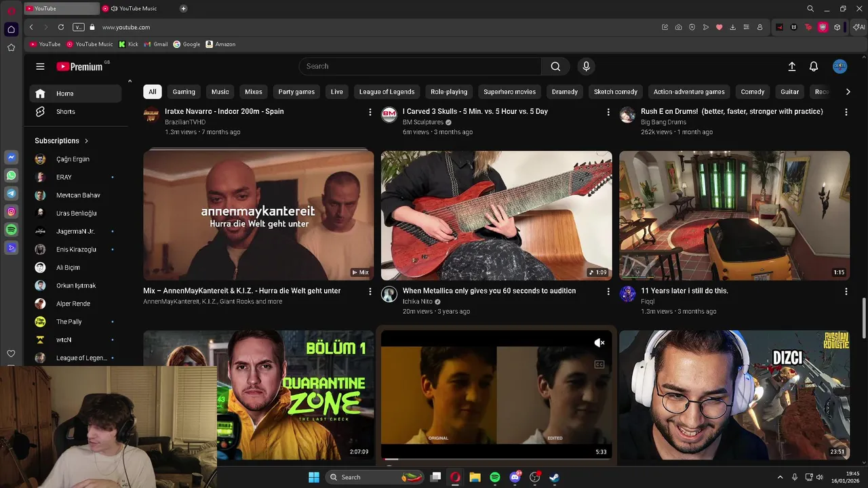Open options for Metallica audition video

click(608, 291)
